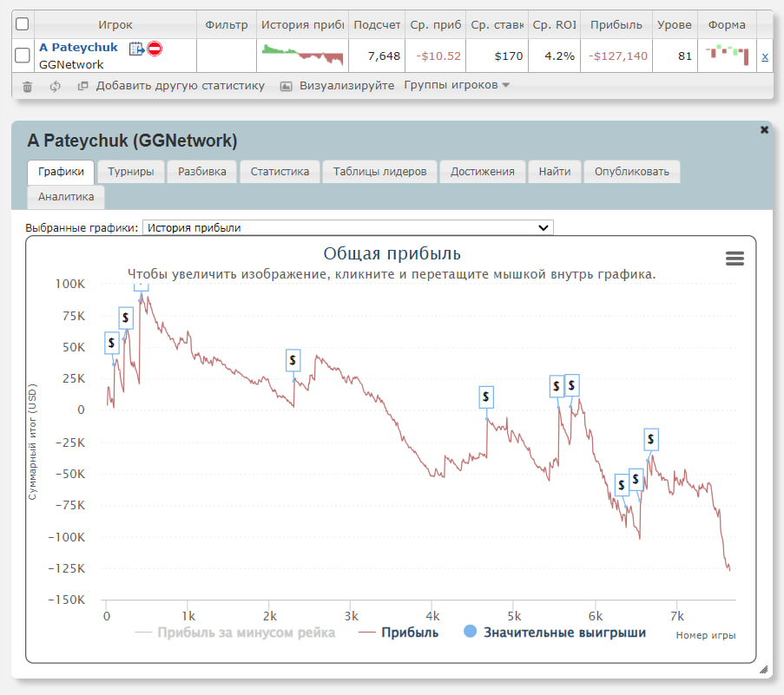784x695 pixels.
Task: Toggle Значительные выигрыши in the legend
Action: coord(554,633)
